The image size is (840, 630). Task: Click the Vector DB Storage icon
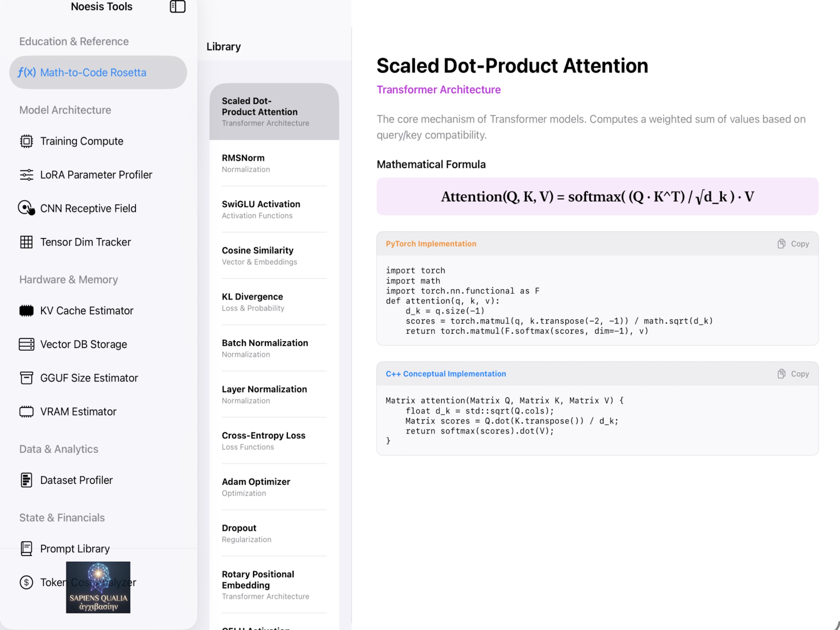click(26, 344)
